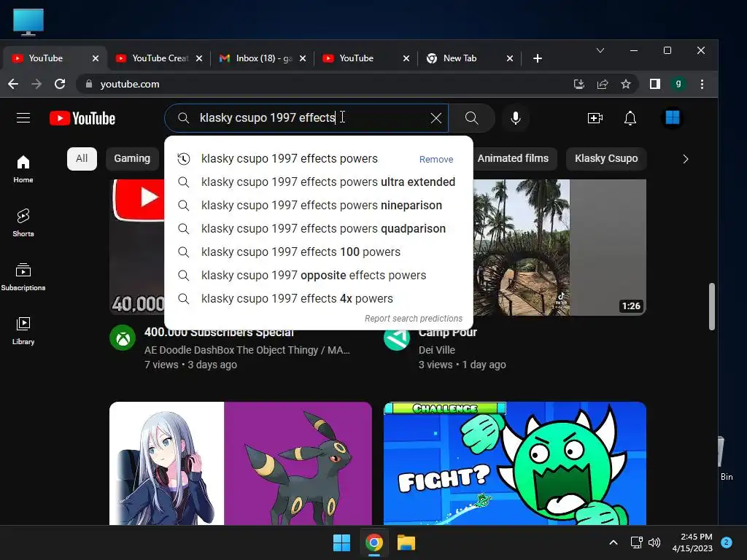
Task: Choose suggestion ending "quadparison"
Action: pos(319,228)
